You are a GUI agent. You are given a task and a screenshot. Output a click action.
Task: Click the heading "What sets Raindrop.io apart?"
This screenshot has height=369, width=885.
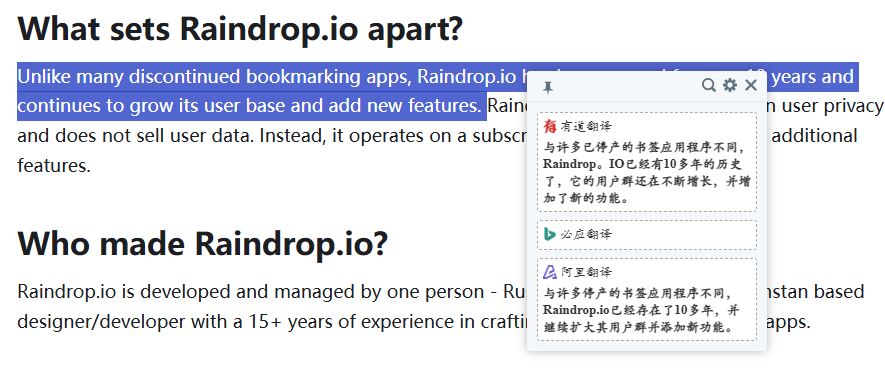click(x=240, y=29)
